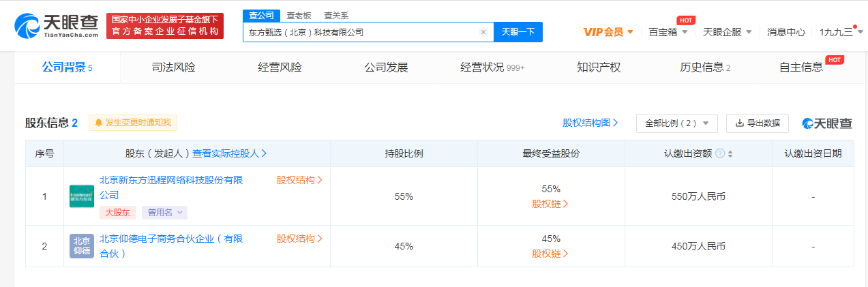
Task: Sort by 认缴出资额 using the arrow icon
Action: pos(730,154)
